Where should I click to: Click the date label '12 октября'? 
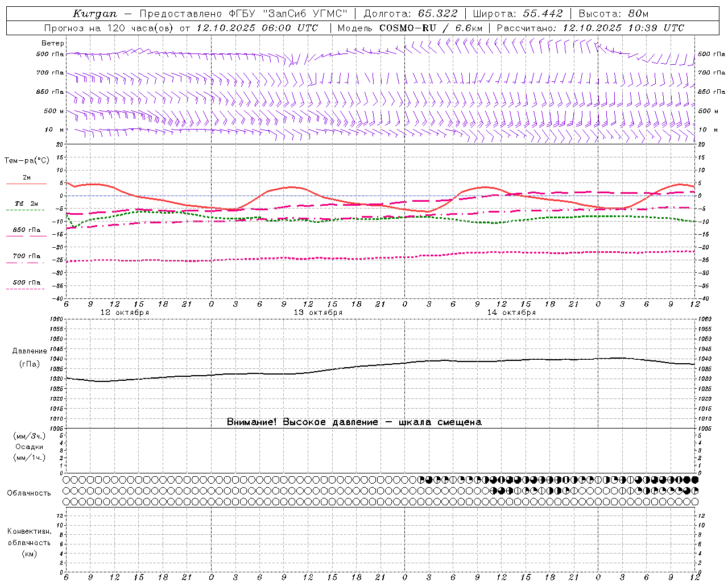pyautogui.click(x=125, y=313)
